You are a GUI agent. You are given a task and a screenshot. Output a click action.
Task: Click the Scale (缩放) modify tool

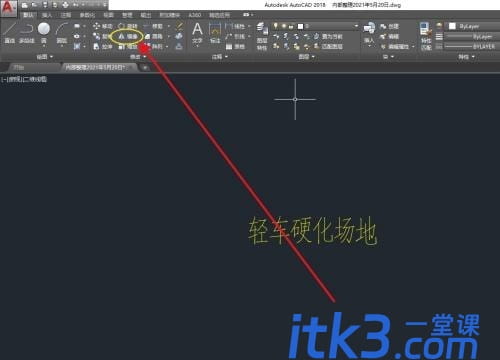(128, 47)
